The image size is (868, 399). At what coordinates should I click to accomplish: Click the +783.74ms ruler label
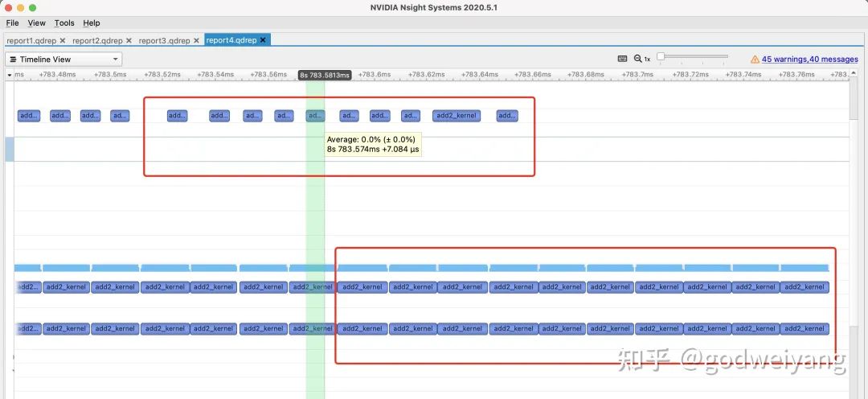pos(743,74)
